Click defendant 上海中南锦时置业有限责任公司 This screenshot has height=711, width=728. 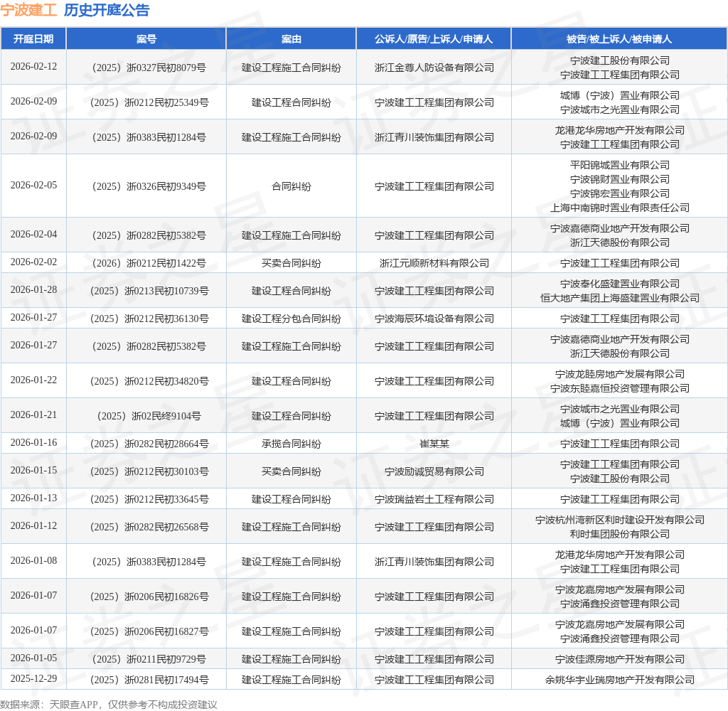click(620, 208)
